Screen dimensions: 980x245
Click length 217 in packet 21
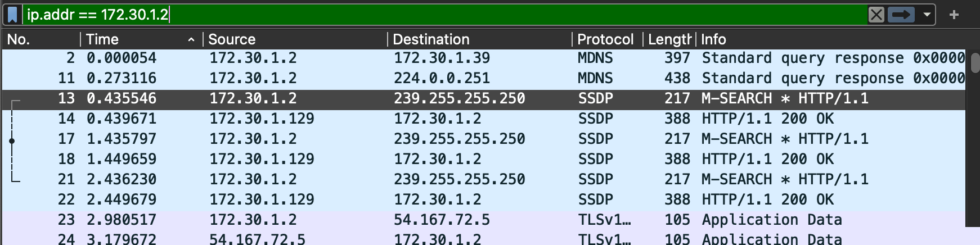677,179
